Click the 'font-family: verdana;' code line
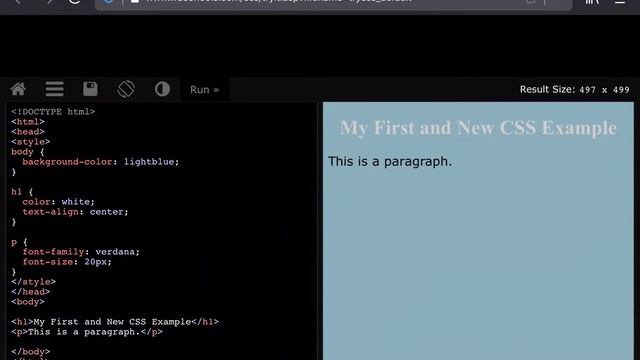 pos(81,252)
